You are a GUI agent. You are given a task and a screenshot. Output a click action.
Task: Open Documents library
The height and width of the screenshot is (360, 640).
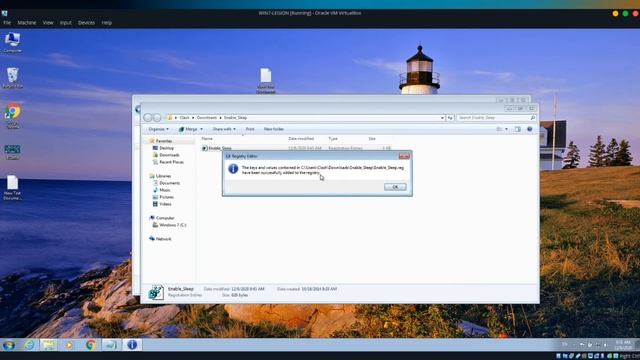point(169,183)
